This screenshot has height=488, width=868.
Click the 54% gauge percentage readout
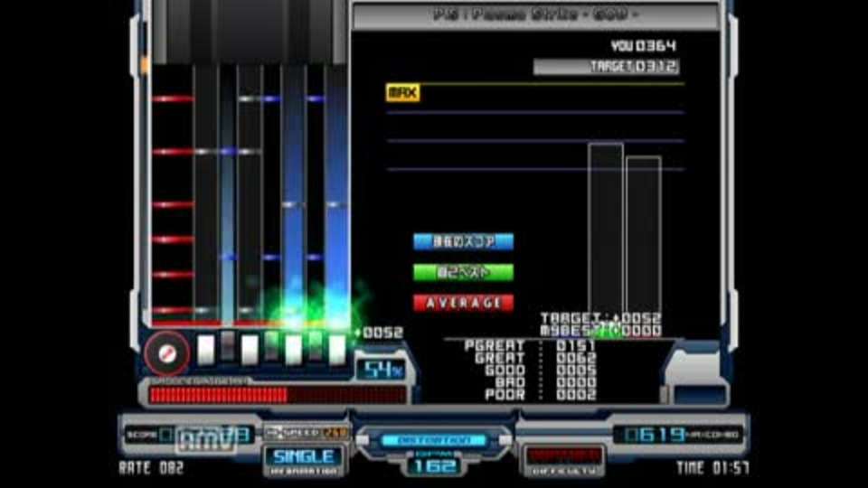point(381,370)
